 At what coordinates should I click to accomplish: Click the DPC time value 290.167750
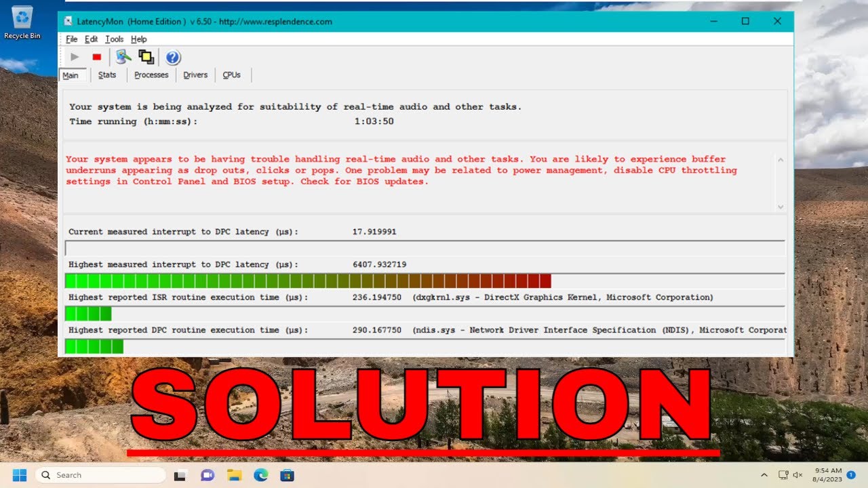(x=376, y=330)
